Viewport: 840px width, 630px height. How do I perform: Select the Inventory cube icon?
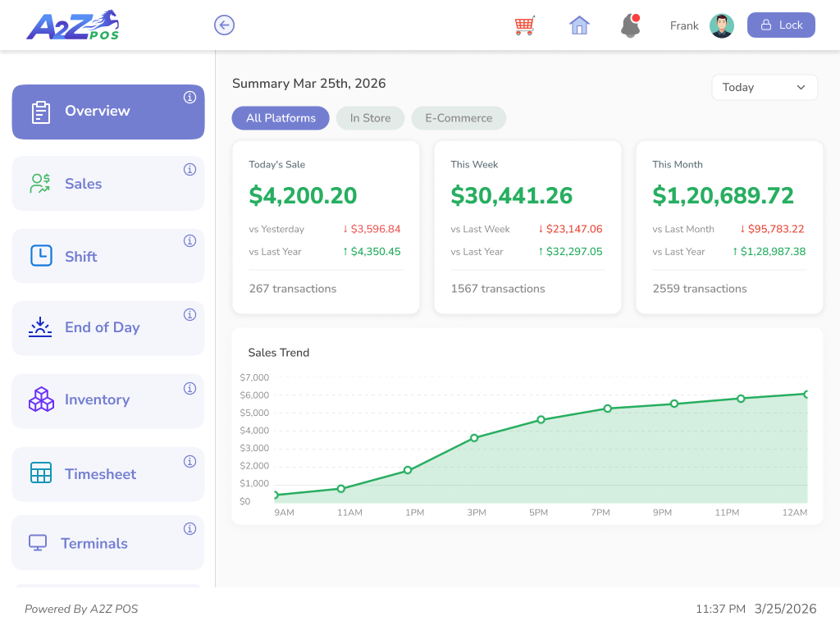pos(39,399)
